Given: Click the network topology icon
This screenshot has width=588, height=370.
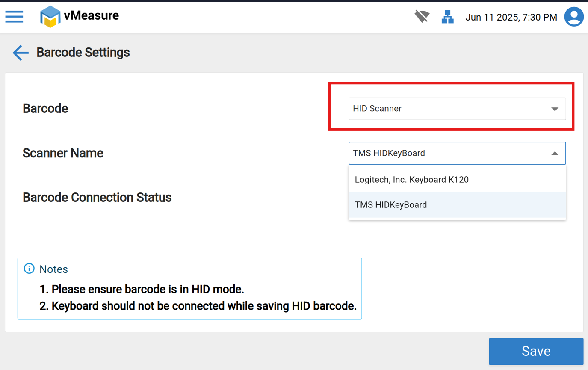Looking at the screenshot, I should click(447, 17).
